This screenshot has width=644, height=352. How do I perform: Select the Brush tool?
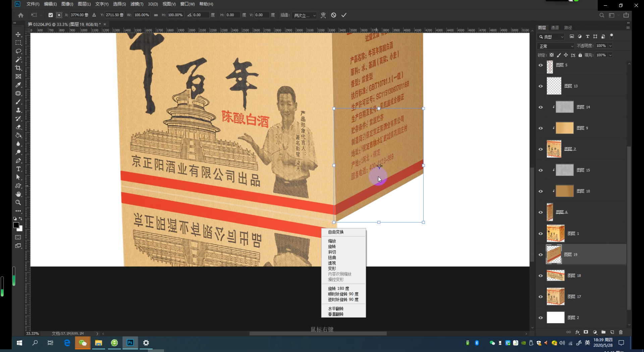pyautogui.click(x=18, y=102)
